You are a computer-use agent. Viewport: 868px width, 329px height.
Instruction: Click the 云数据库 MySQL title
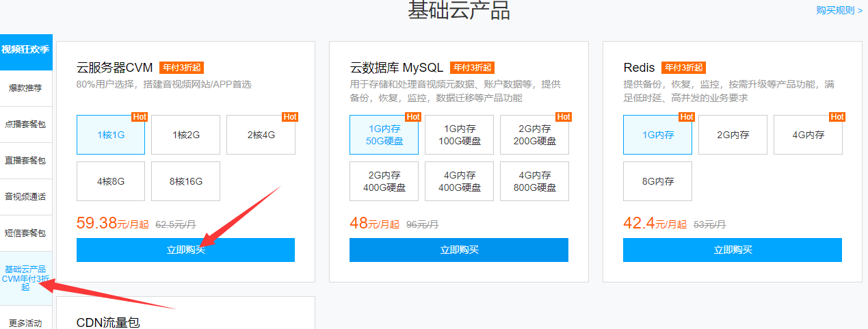click(x=397, y=68)
